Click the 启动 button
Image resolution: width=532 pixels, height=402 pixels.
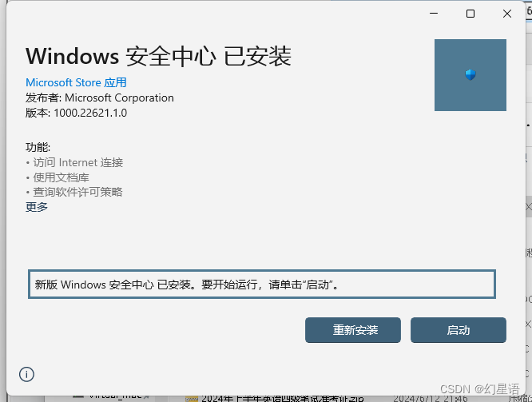point(458,330)
